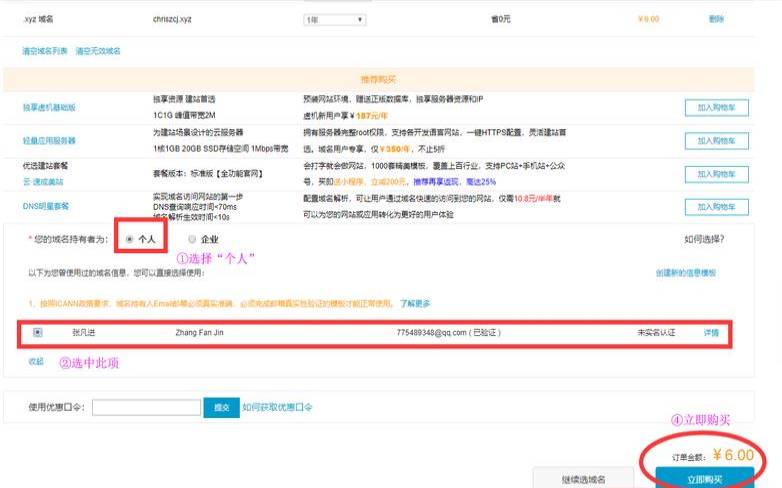This screenshot has height=488, width=782.
Task: Click 创建新的信息模板 link
Action: (686, 273)
